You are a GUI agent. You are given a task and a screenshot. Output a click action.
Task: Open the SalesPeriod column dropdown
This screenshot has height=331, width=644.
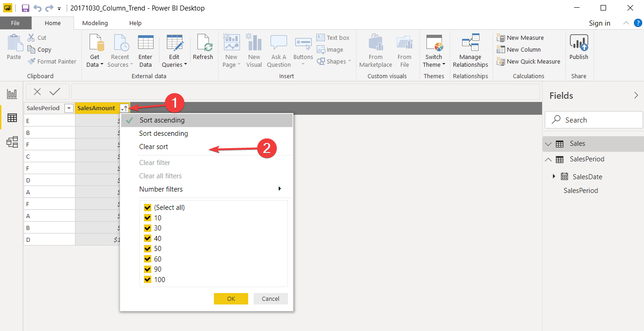(69, 108)
